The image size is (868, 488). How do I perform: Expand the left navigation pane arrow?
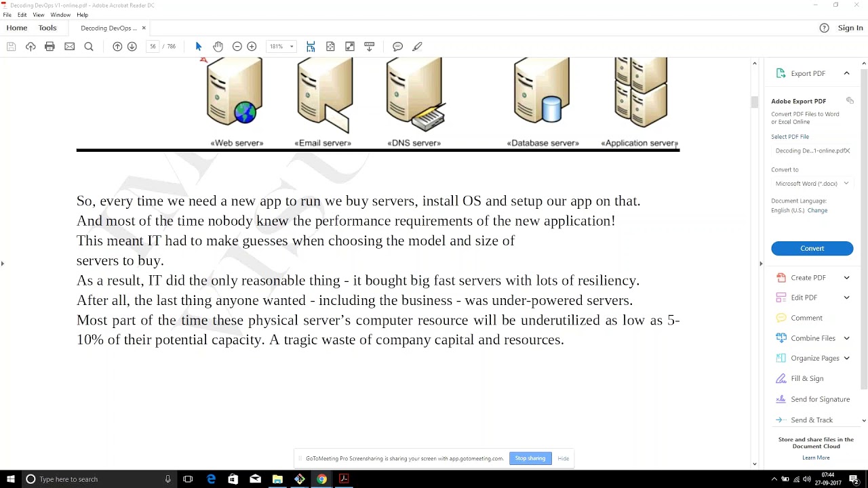3,264
